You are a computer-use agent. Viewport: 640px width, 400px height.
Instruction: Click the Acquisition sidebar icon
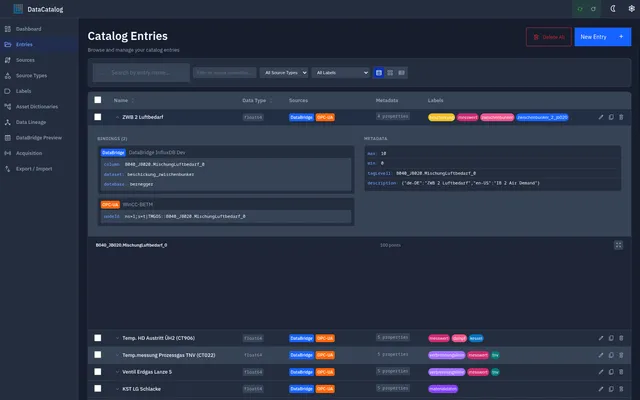(7, 153)
